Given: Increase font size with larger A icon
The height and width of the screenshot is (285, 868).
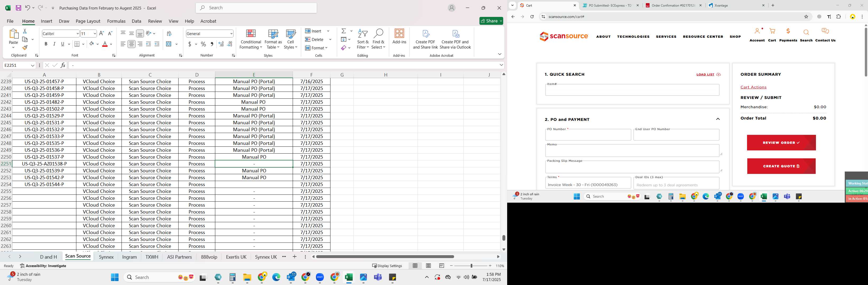Looking at the screenshot, I should click(101, 33).
